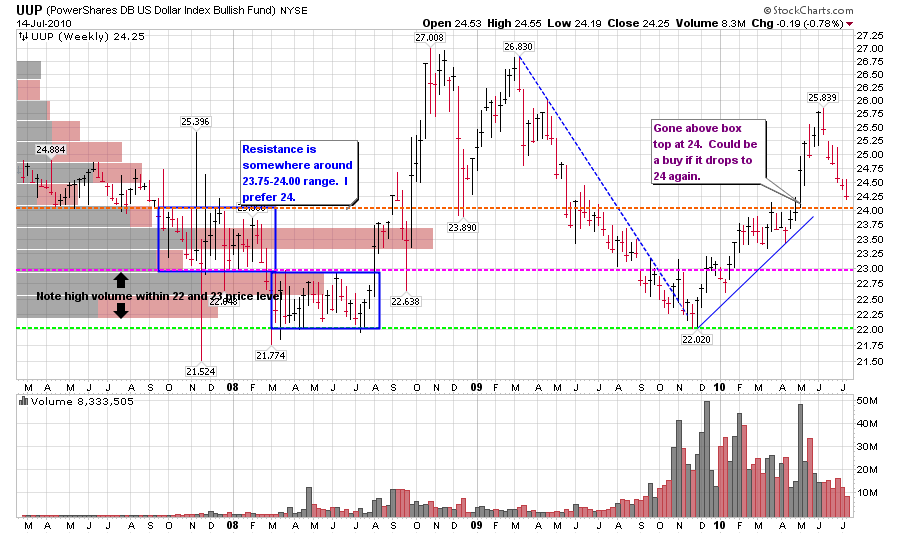Click the 21.524 low label

tap(201, 372)
